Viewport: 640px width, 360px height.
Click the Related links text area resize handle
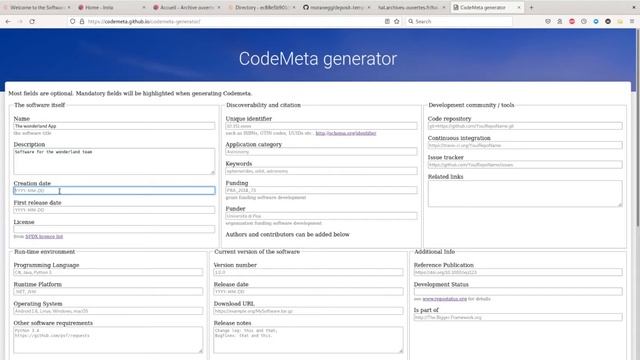(x=620, y=204)
